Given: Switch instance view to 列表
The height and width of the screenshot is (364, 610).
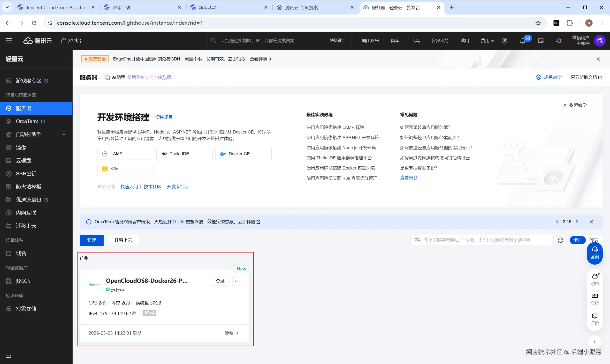Looking at the screenshot, I should pos(593,240).
